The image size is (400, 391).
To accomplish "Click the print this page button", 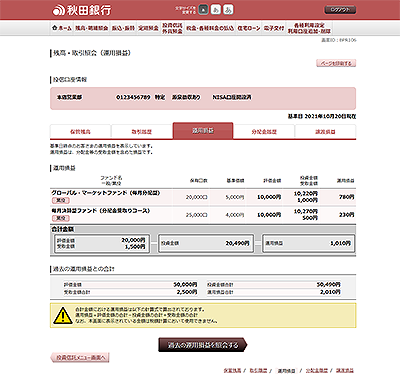I will (336, 63).
